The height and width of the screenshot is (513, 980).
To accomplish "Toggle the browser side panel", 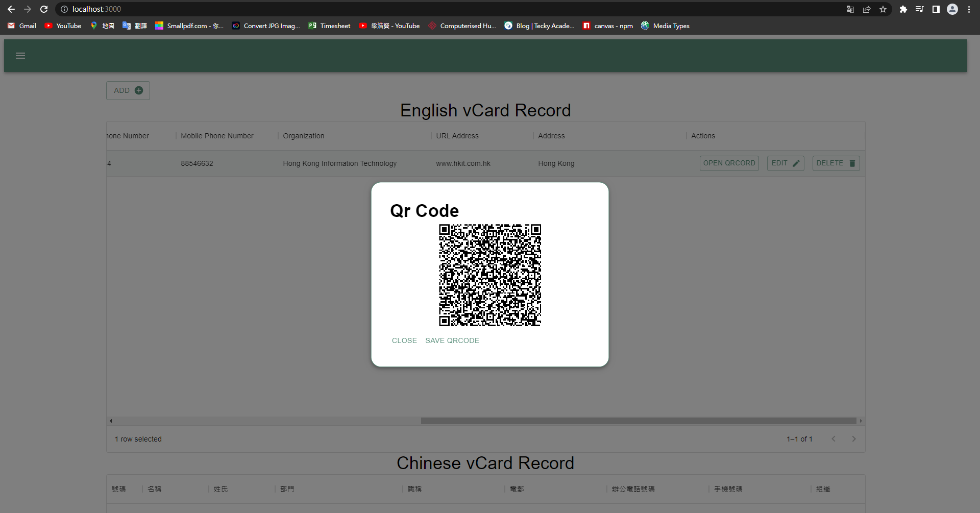I will 936,9.
